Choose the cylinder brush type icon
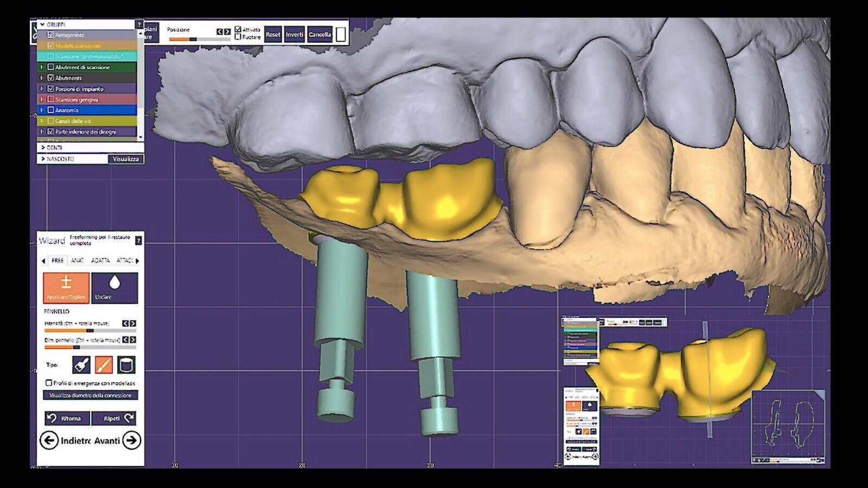 [126, 365]
